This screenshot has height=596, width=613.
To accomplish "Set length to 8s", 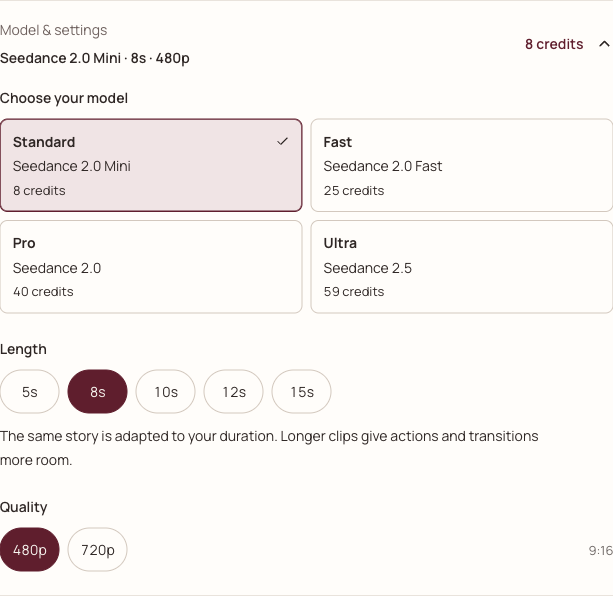I will pos(97,392).
